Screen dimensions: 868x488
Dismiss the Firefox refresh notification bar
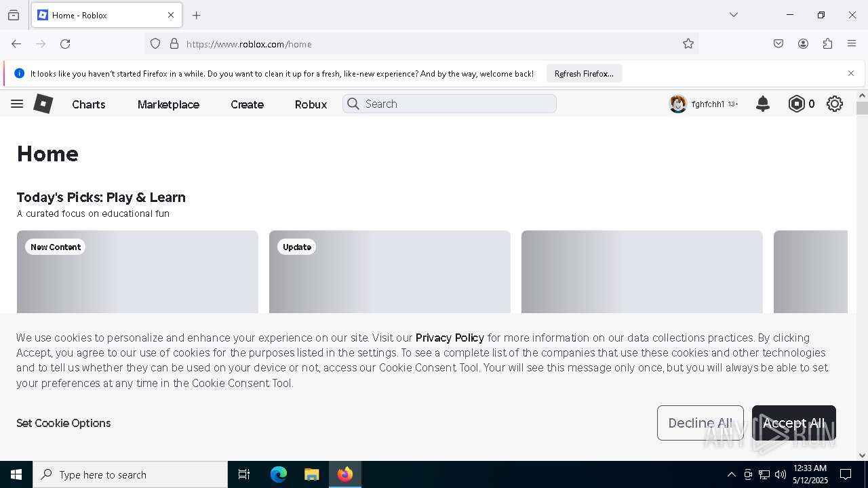coord(851,73)
